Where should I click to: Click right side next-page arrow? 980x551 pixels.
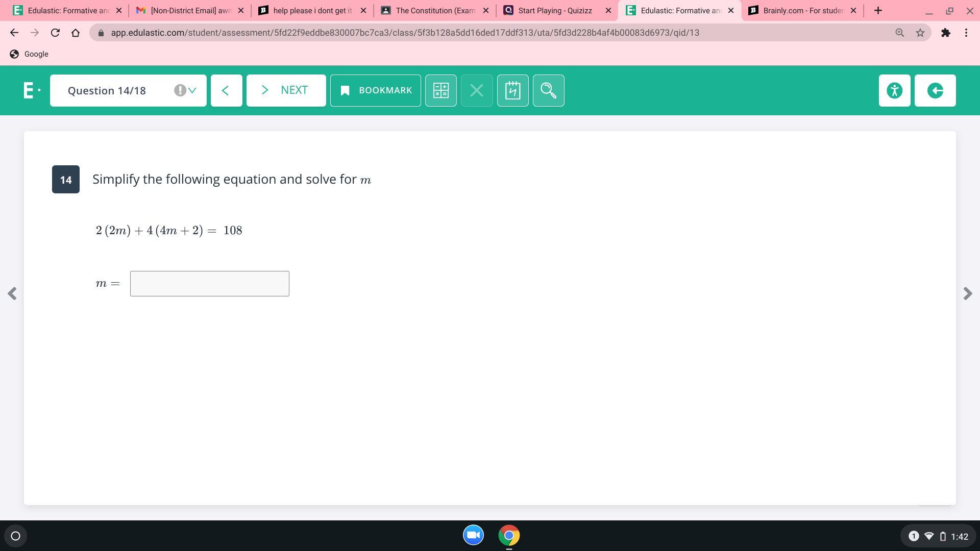tap(967, 293)
